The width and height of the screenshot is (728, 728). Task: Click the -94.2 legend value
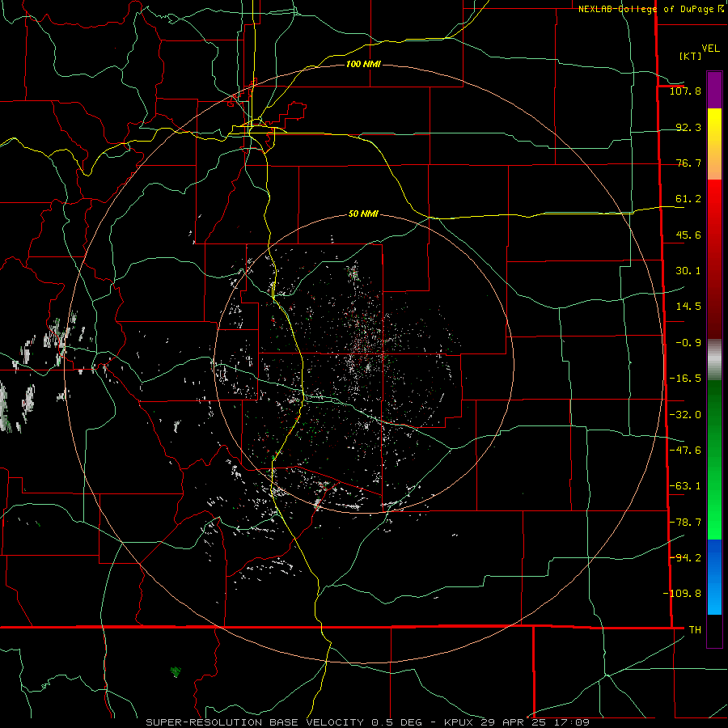pos(685,557)
